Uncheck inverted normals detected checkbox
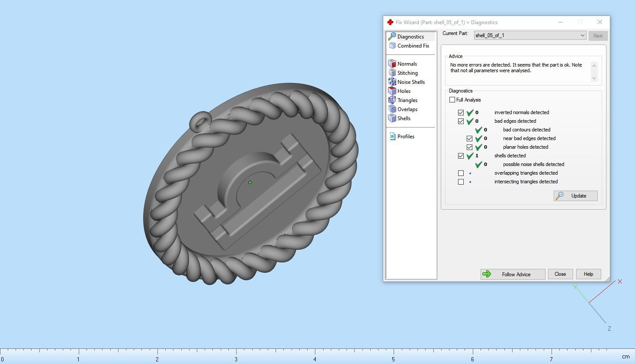 [461, 112]
